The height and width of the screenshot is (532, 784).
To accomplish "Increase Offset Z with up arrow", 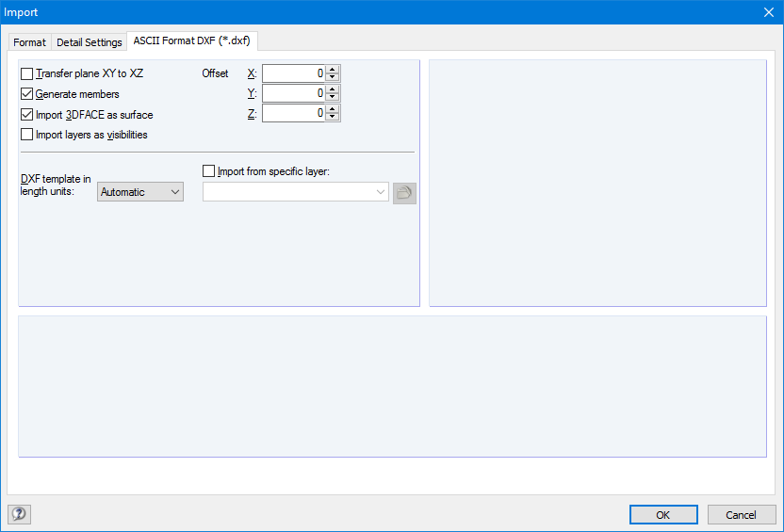I will 333,109.
